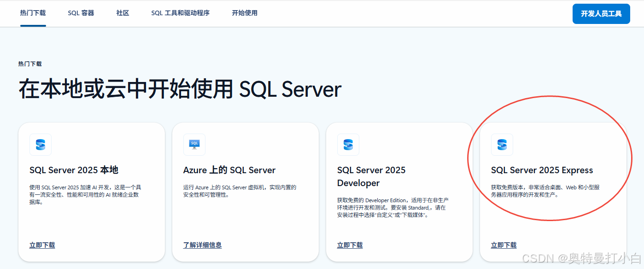Download SQL Server 2025 Express via 立即下载
Screen dimensions: 644x269
(x=504, y=245)
